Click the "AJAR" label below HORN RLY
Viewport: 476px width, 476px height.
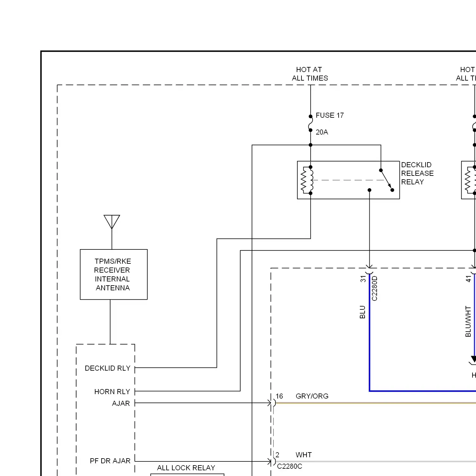click(121, 403)
